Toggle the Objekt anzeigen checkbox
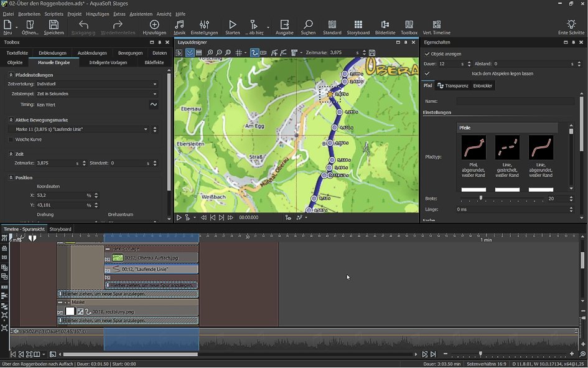Viewport: 588px width, 368px height. coord(427,54)
